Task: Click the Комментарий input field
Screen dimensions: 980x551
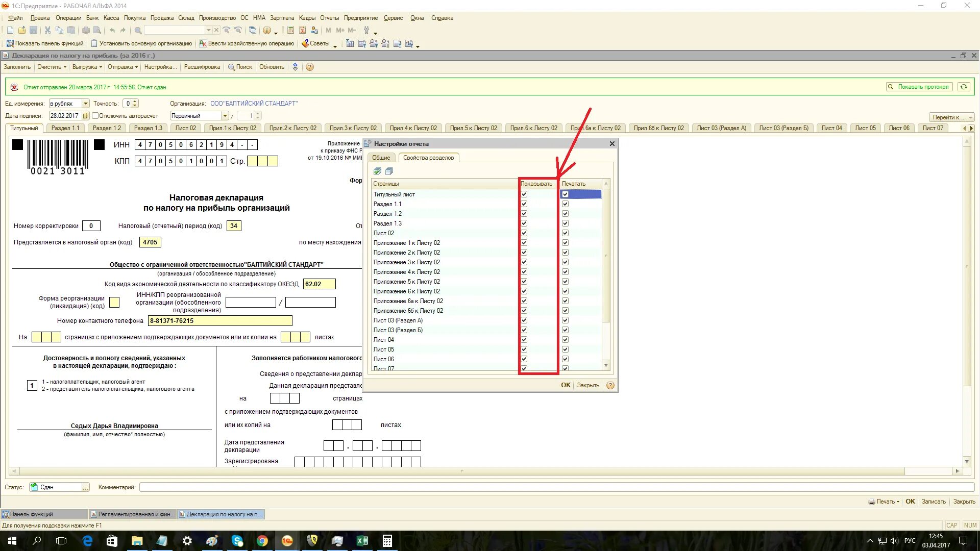Action: click(556, 488)
